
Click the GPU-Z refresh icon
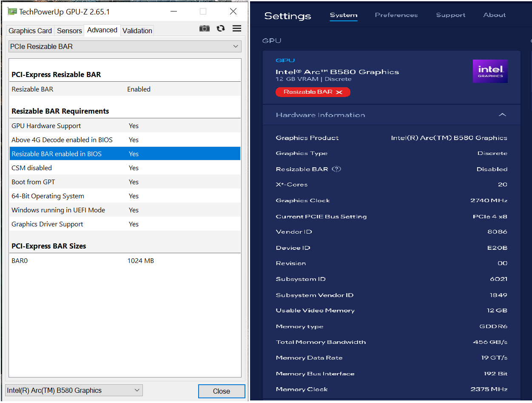point(220,29)
